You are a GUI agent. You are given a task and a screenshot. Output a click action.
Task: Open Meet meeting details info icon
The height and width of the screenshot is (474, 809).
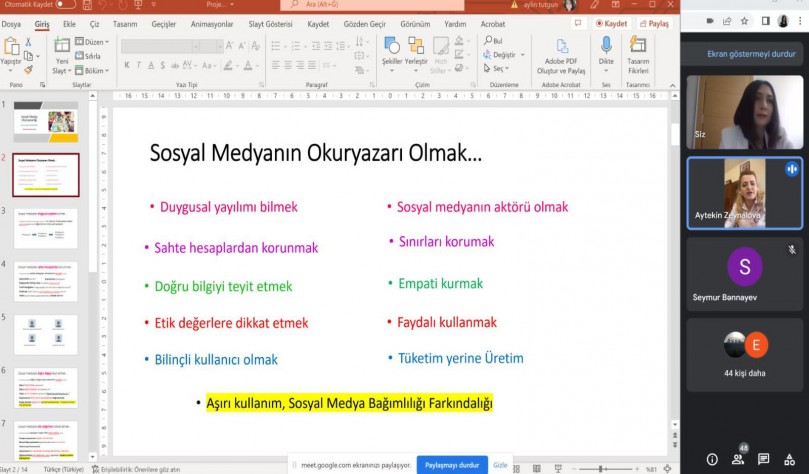[712, 459]
